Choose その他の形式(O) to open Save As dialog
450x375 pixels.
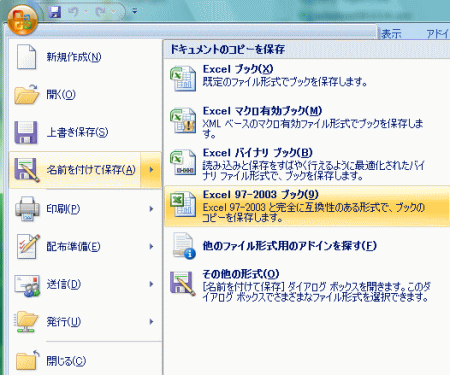click(x=307, y=285)
